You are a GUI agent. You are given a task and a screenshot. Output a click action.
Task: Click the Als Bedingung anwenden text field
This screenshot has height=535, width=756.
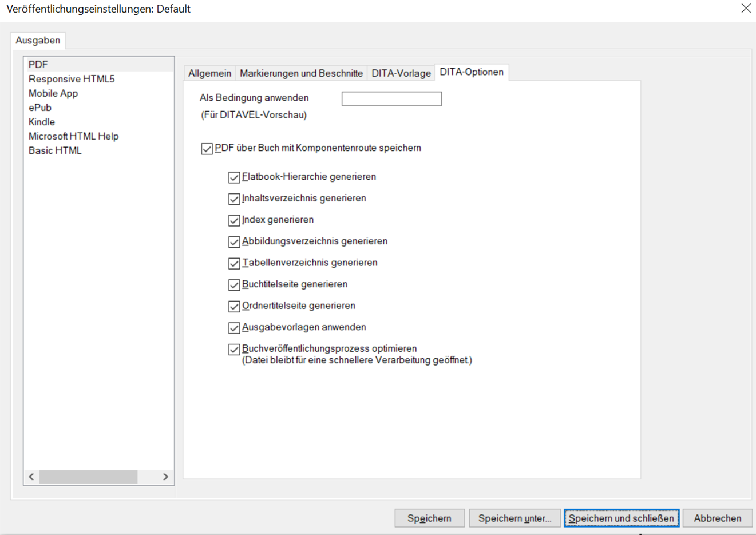[391, 99]
